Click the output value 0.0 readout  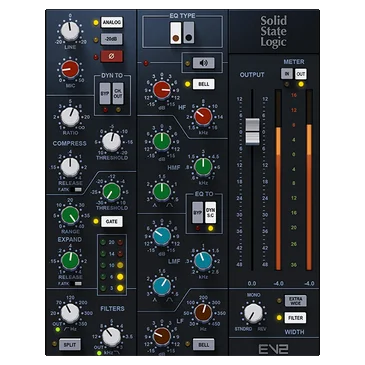[252, 283]
